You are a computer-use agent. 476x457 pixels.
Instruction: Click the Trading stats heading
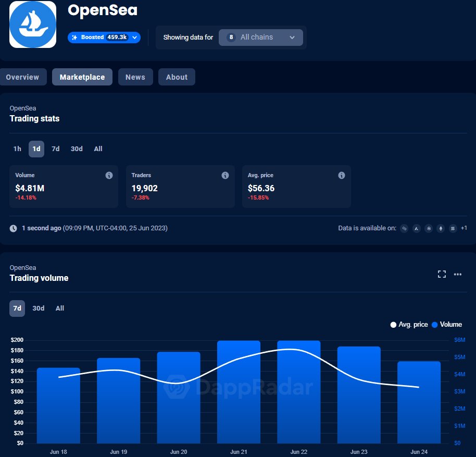pyautogui.click(x=34, y=118)
